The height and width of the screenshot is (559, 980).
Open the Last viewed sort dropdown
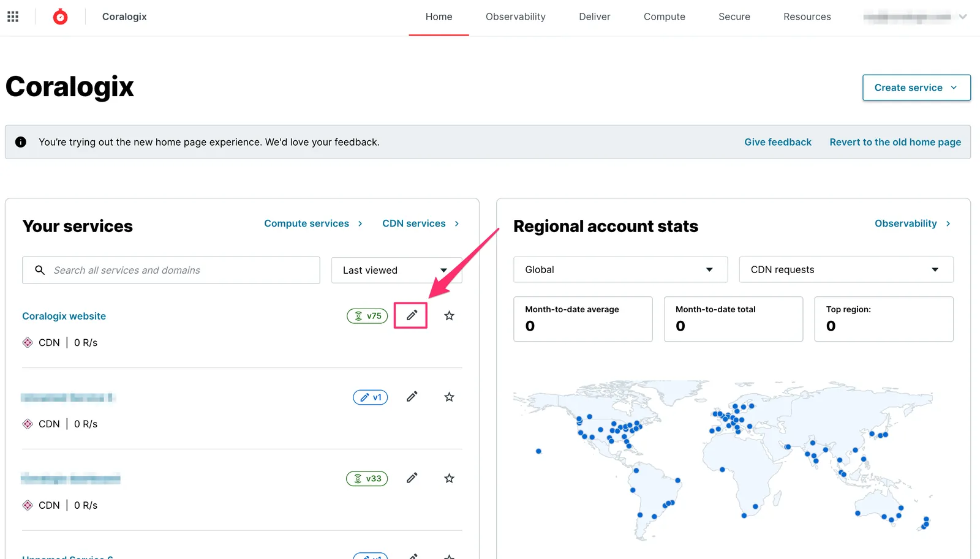396,270
